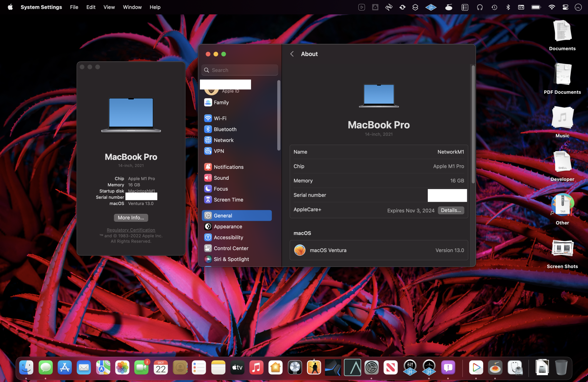
Task: Click the Control Center sidebar item
Action: pos(231,248)
